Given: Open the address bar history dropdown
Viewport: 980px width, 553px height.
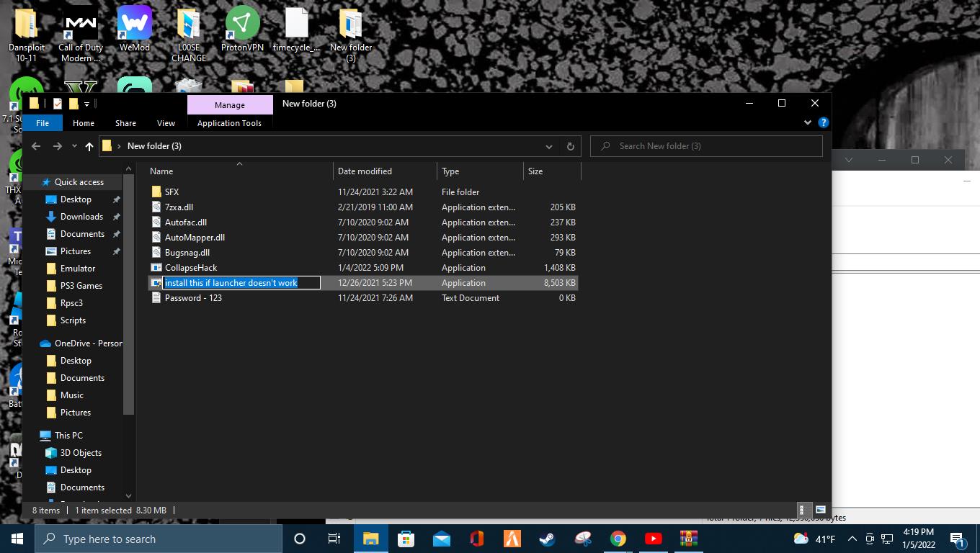Looking at the screenshot, I should (x=549, y=146).
